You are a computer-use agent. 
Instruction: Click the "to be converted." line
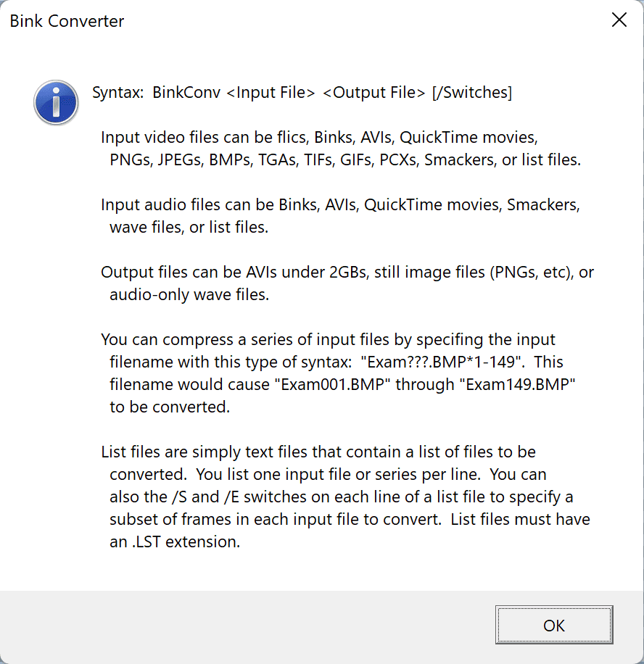[170, 407]
